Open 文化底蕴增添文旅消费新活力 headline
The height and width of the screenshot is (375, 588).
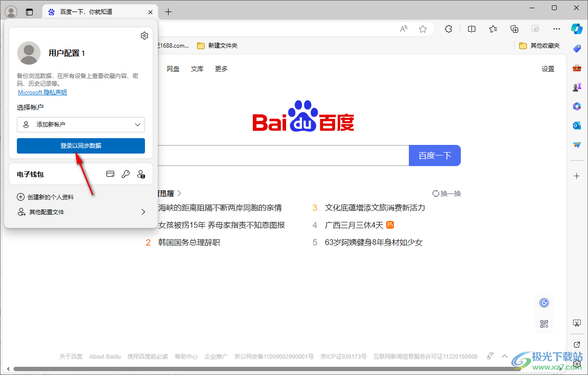[375, 208]
